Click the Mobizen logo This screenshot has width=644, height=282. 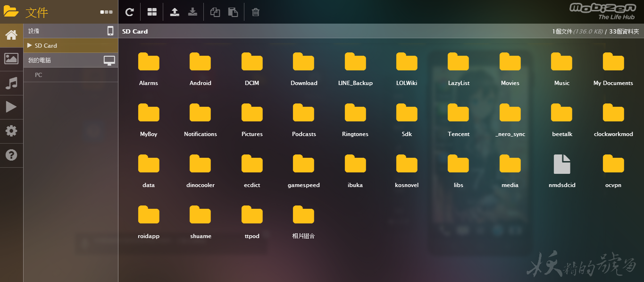pyautogui.click(x=602, y=11)
